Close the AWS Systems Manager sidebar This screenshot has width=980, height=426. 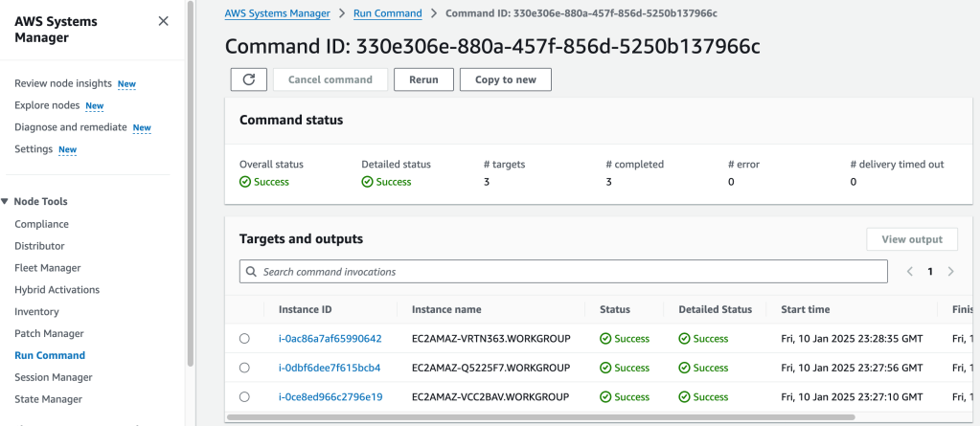click(163, 21)
